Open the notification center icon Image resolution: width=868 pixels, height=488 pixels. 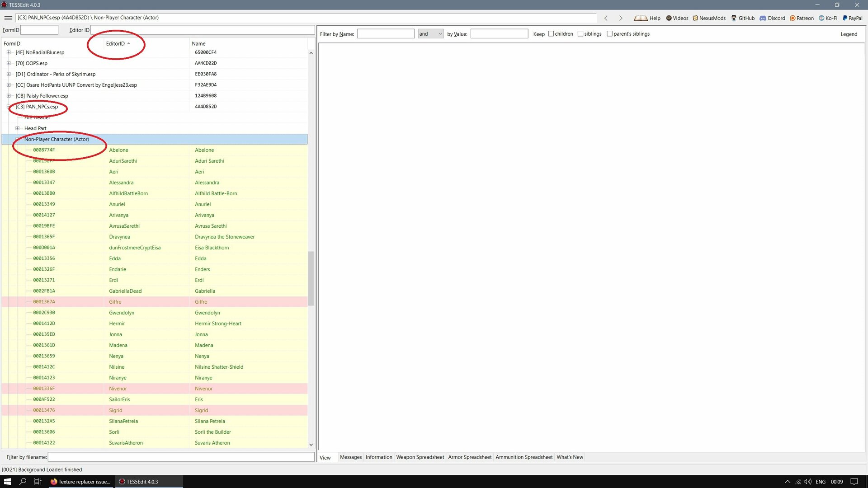coord(854,482)
